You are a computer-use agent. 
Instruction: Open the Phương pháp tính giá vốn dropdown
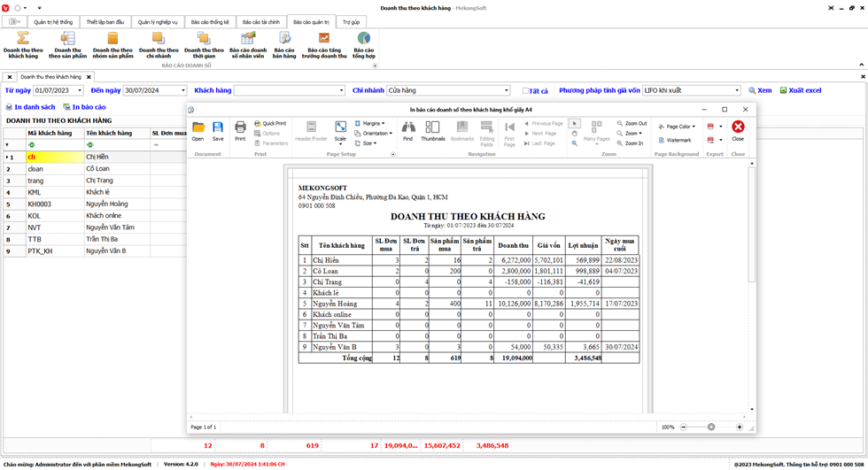coord(736,91)
